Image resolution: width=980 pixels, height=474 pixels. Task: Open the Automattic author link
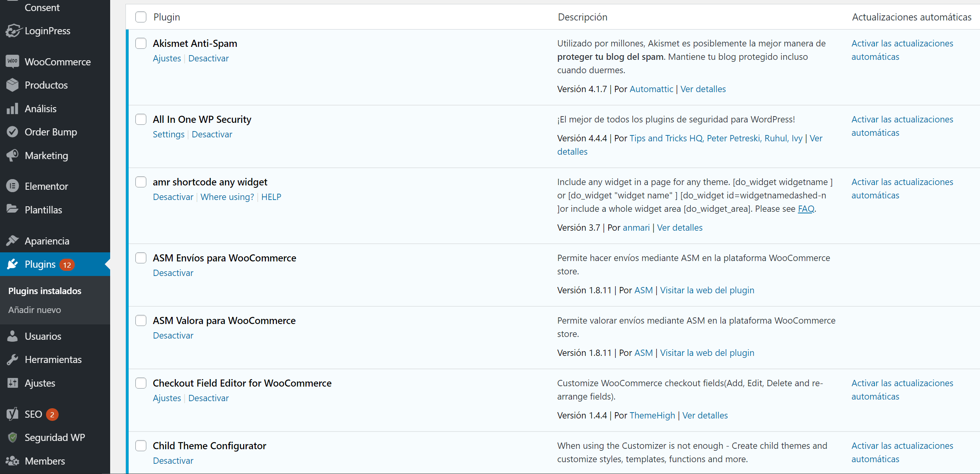pyautogui.click(x=651, y=89)
